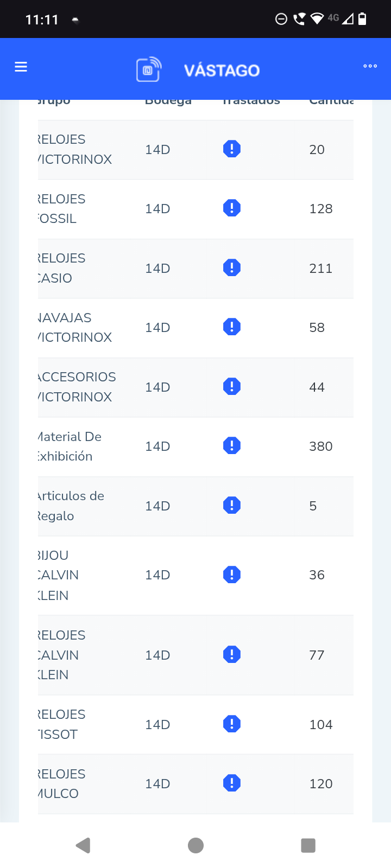Tap traslados alert icon for RELOJES CASIO
Image resolution: width=391 pixels, height=868 pixels.
click(x=232, y=268)
